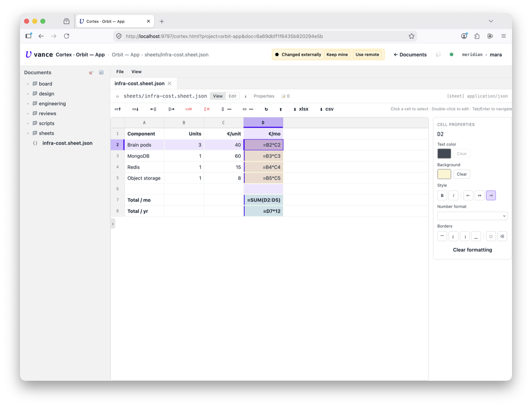Viewport: 532px width, 407px height.
Task: Go back with the browser back arrow
Action: click(x=41, y=36)
